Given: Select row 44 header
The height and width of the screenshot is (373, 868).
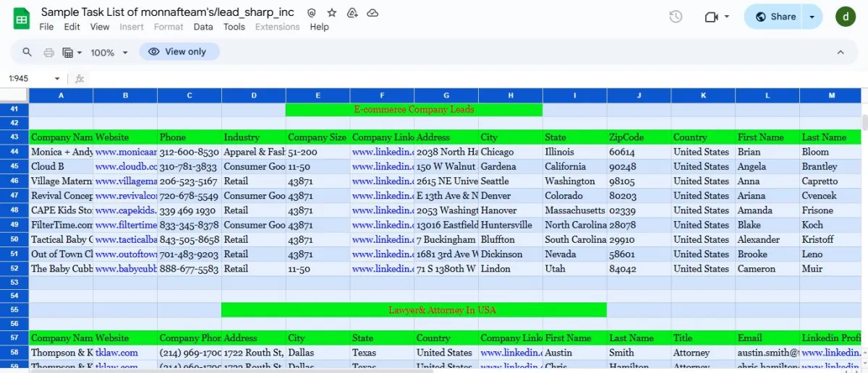Looking at the screenshot, I should coord(14,152).
